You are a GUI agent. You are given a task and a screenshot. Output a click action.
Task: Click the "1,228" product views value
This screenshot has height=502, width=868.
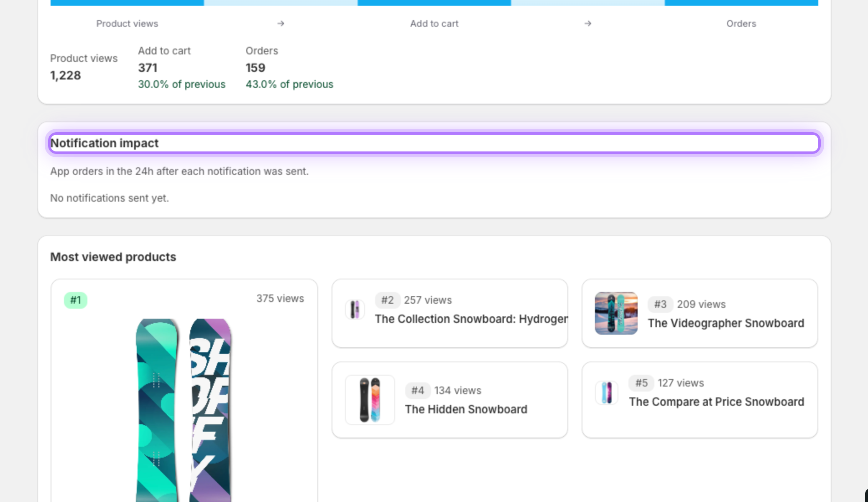tap(66, 75)
